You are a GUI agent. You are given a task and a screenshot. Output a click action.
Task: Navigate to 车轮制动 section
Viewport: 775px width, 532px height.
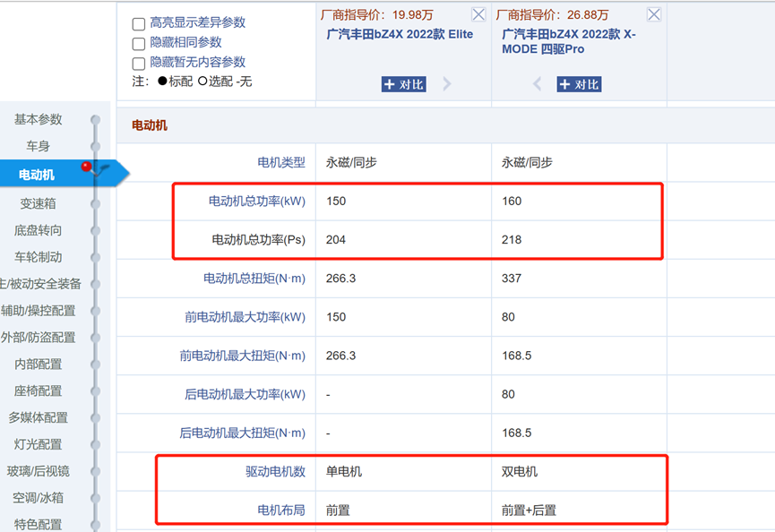point(38,257)
